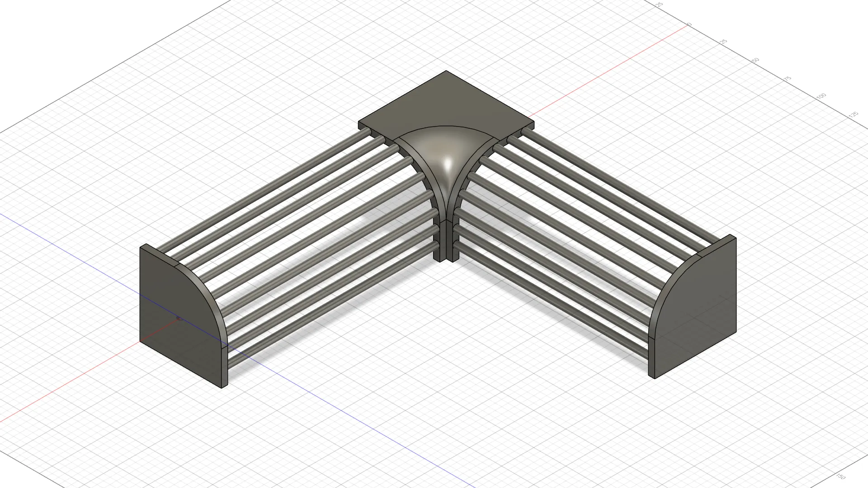868x488 pixels.
Task: Click the 50 label on the grid ruler
Action: [755, 60]
